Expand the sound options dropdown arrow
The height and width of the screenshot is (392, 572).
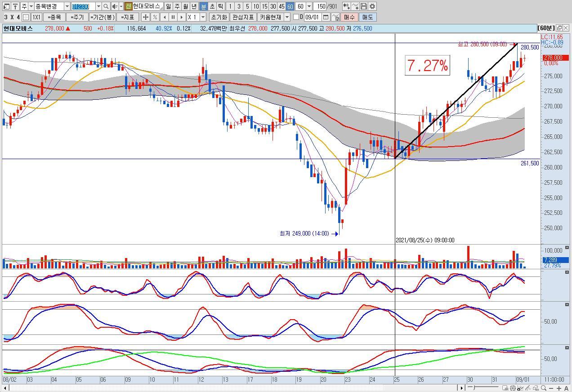pyautogui.click(x=121, y=6)
